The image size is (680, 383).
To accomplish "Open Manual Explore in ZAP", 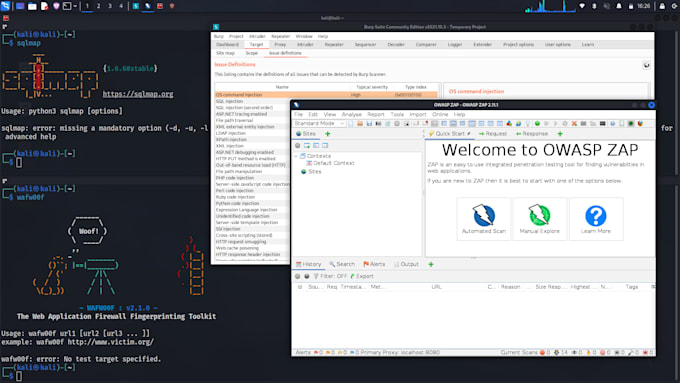I will (539, 219).
